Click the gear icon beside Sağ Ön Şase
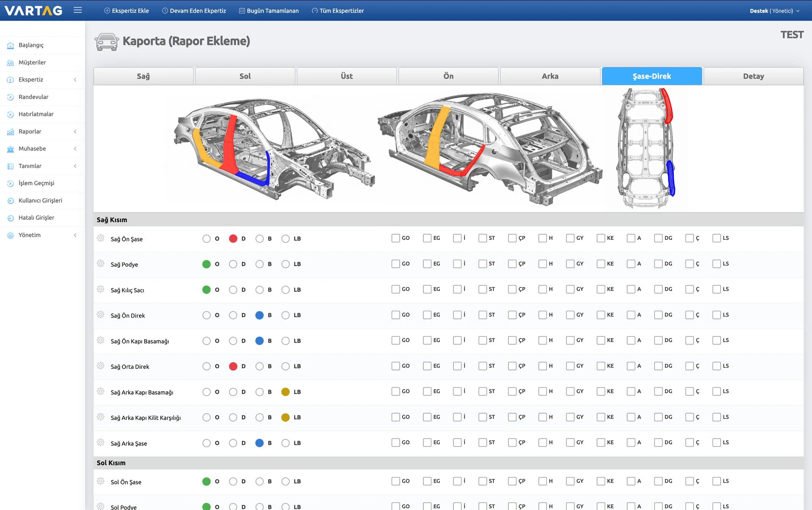 (x=101, y=238)
